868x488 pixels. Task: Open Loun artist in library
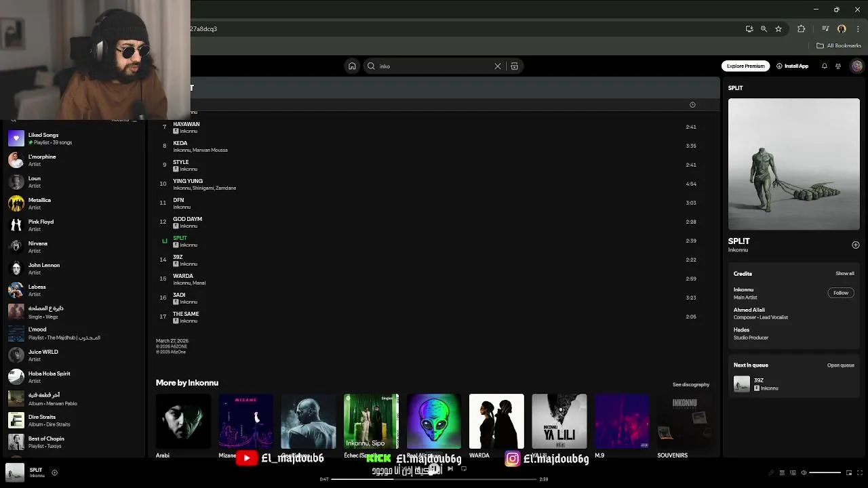pyautogui.click(x=75, y=182)
